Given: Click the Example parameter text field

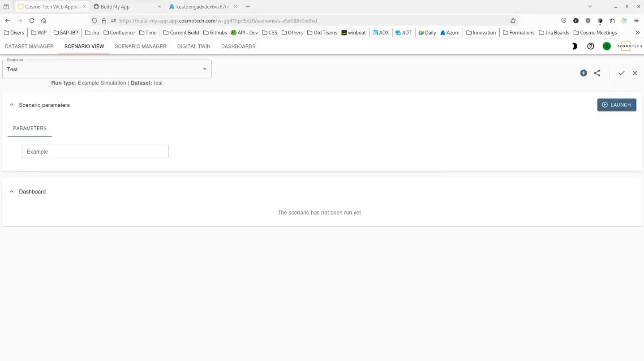Looking at the screenshot, I should point(95,152).
